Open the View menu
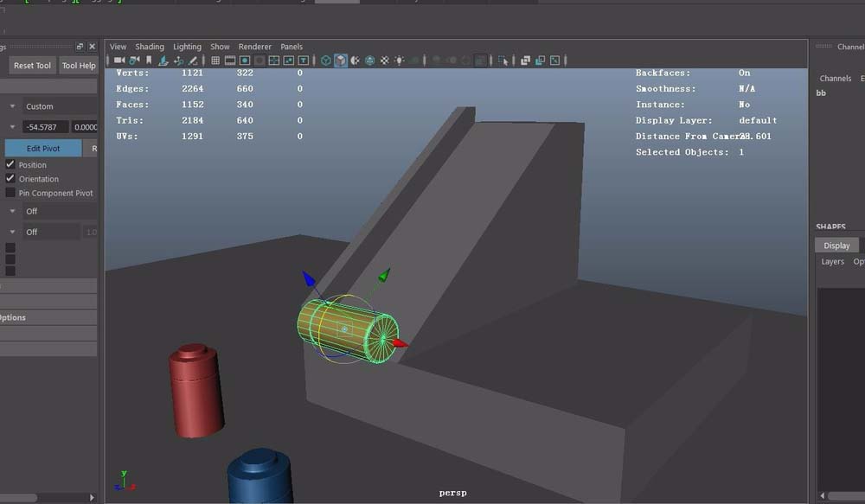This screenshot has width=865, height=504. coord(118,47)
